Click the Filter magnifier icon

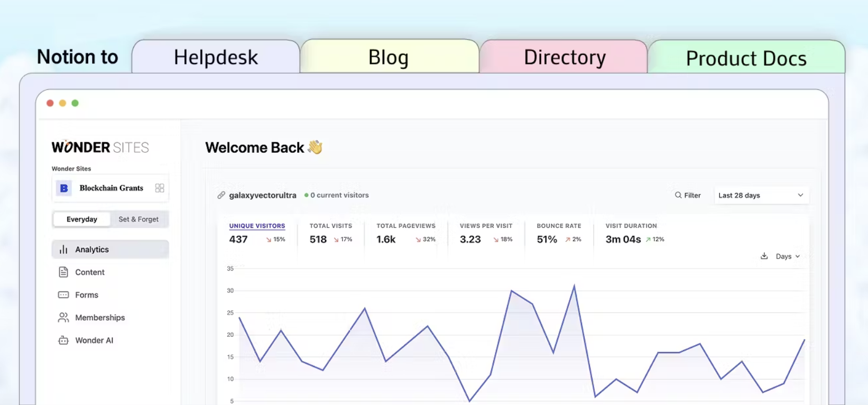[x=678, y=195]
